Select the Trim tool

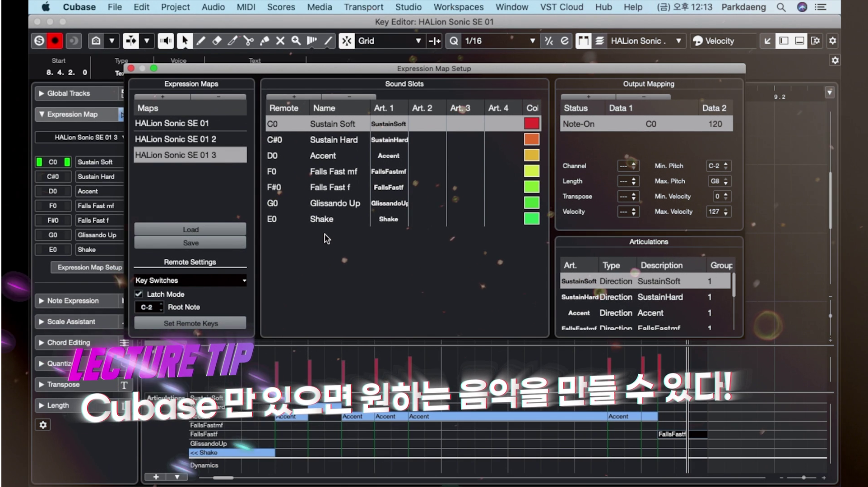(232, 41)
